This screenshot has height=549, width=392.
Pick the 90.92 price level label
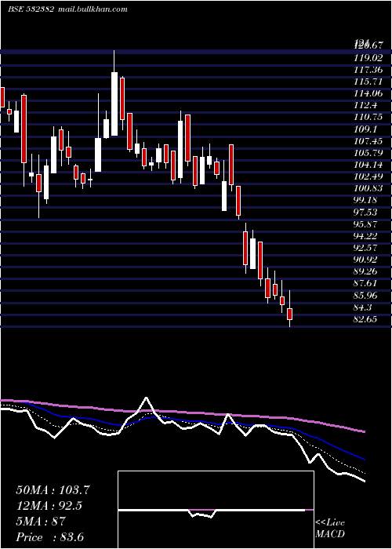coord(365,260)
